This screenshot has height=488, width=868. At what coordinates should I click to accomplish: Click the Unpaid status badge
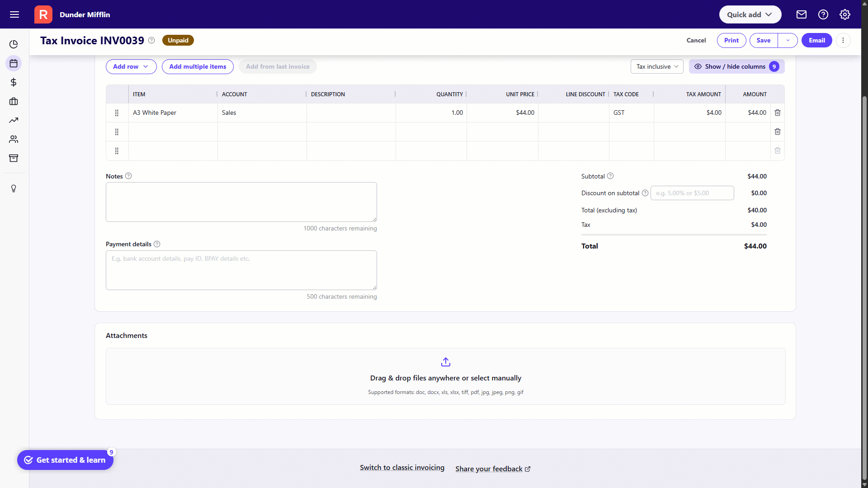(x=178, y=40)
